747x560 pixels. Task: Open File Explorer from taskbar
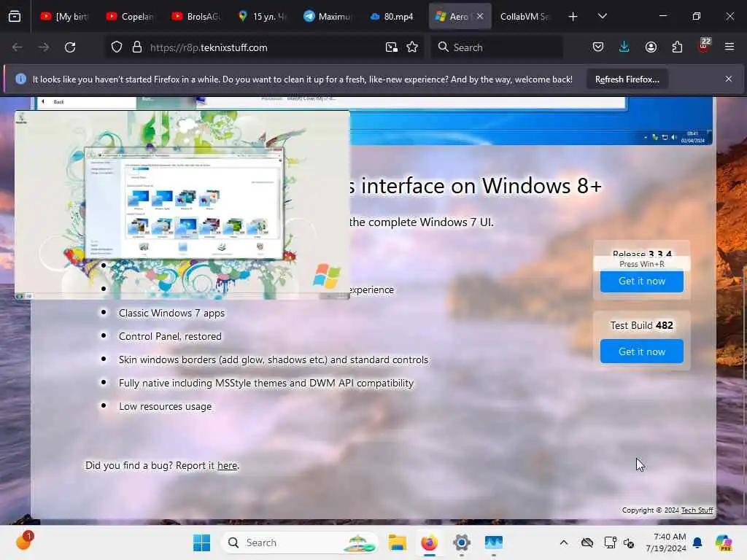(x=397, y=542)
